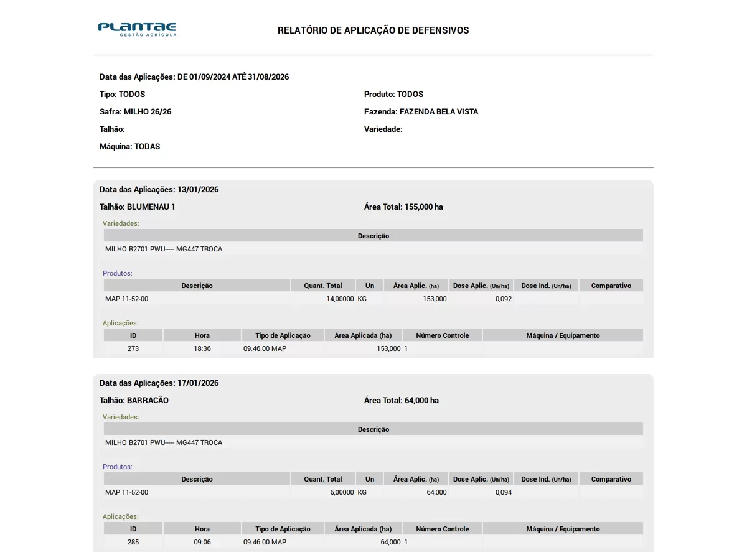Click applied area 153,000 in the ID 273 row
The height and width of the screenshot is (560, 747).
pyautogui.click(x=388, y=348)
